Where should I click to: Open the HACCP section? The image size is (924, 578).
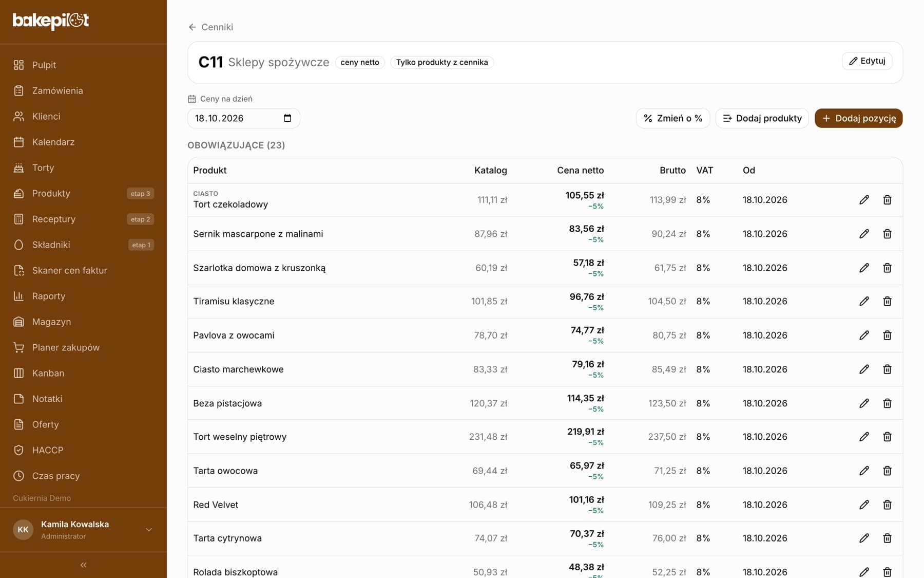coord(83,450)
